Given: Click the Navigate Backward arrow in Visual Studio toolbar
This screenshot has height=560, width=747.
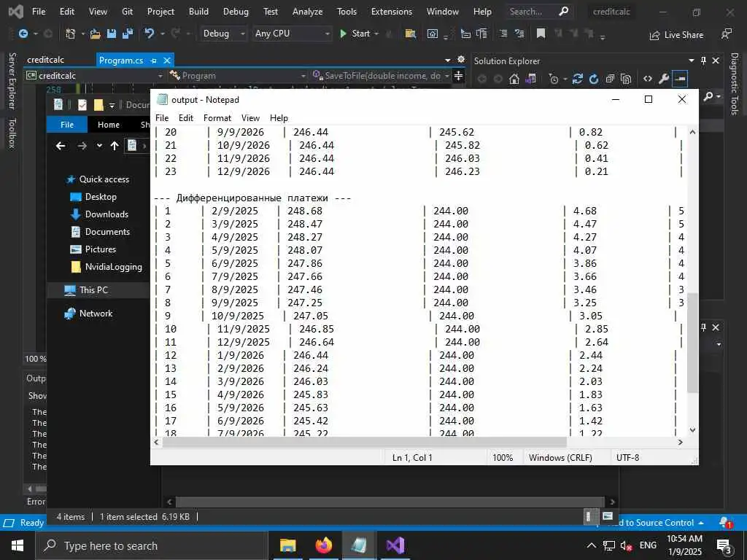Looking at the screenshot, I should click(23, 34).
